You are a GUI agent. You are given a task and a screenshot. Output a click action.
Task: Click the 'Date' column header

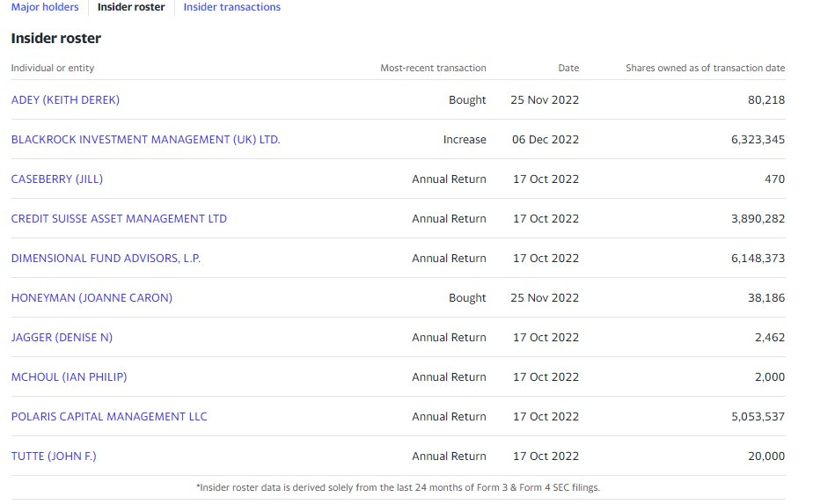[x=568, y=68]
